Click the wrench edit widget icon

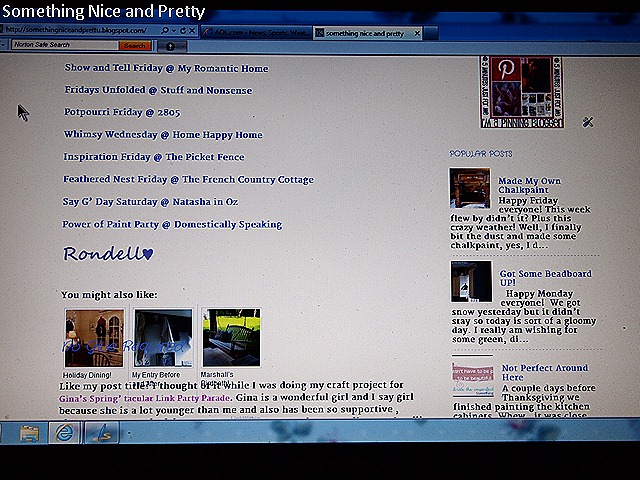pos(587,122)
